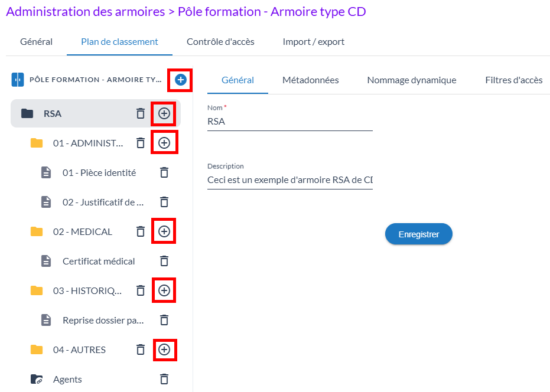Click plus icon next to 02 - MEDICAL
Image resolution: width=550 pixels, height=392 pixels.
164,231
